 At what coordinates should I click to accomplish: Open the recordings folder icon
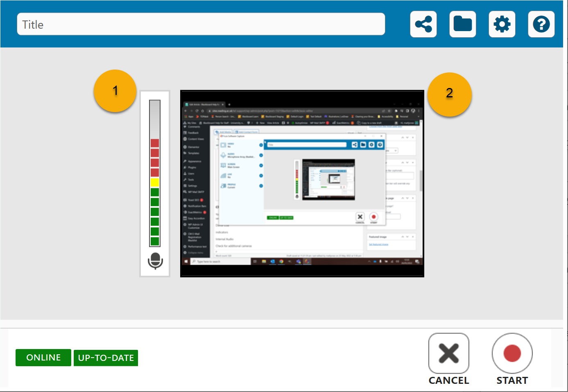pos(462,24)
